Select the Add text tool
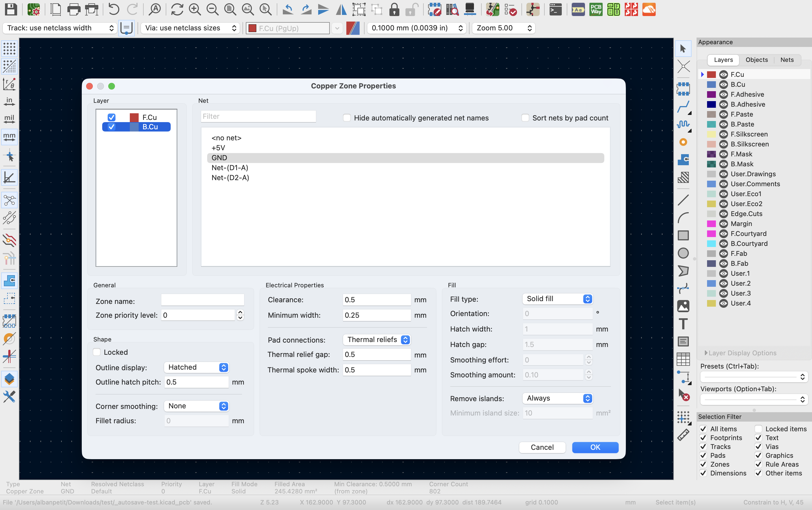812x510 pixels. [683, 324]
